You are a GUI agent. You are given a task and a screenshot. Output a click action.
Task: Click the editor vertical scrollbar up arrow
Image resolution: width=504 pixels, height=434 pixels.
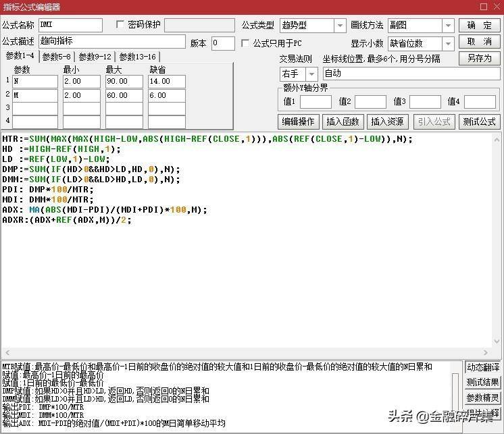coord(497,140)
